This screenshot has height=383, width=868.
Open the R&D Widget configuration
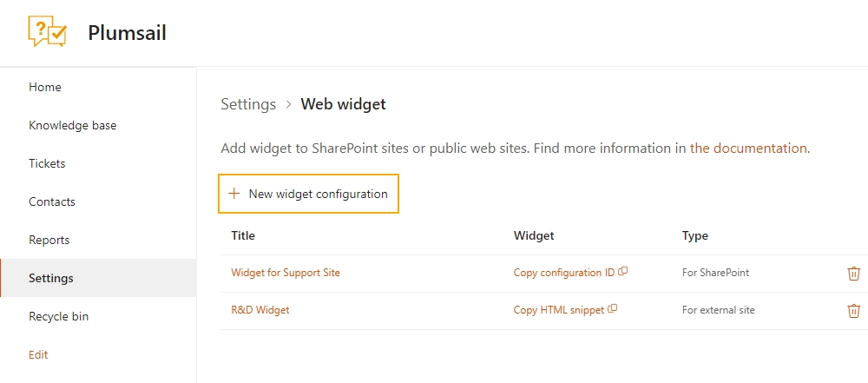[x=260, y=309]
